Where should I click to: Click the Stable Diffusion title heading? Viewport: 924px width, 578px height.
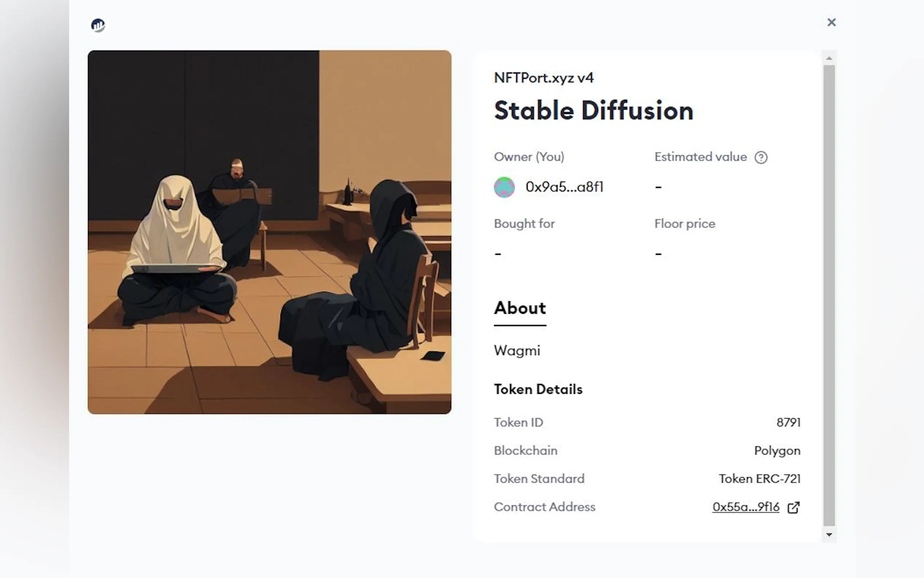point(593,111)
